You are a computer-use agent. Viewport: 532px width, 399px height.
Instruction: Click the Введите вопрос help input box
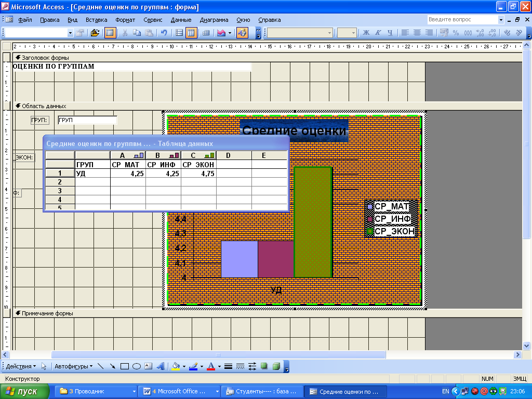(462, 20)
